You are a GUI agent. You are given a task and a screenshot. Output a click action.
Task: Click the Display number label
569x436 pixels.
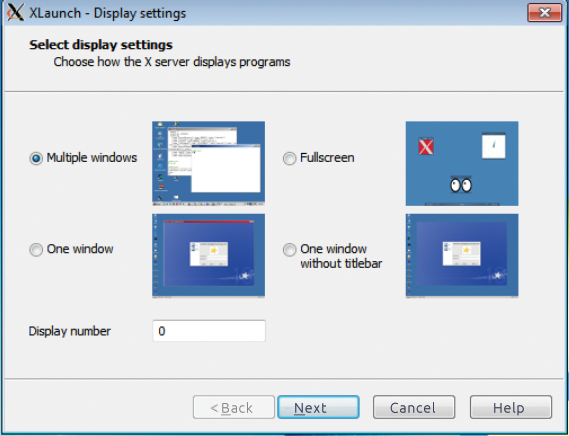(x=70, y=331)
